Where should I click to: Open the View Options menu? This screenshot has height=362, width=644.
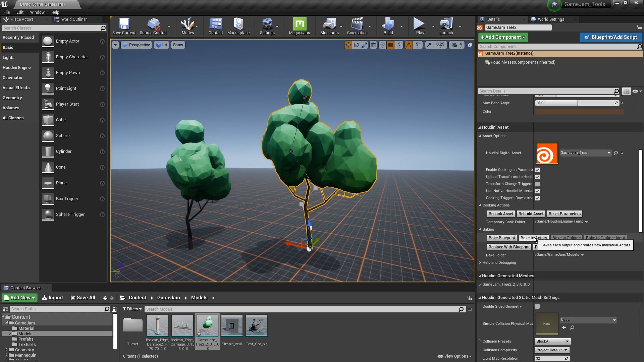(454, 356)
